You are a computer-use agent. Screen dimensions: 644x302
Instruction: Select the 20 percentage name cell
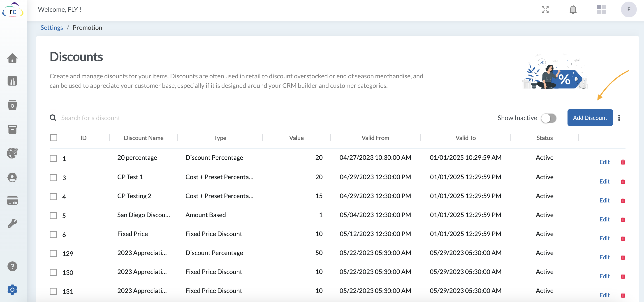tap(137, 158)
